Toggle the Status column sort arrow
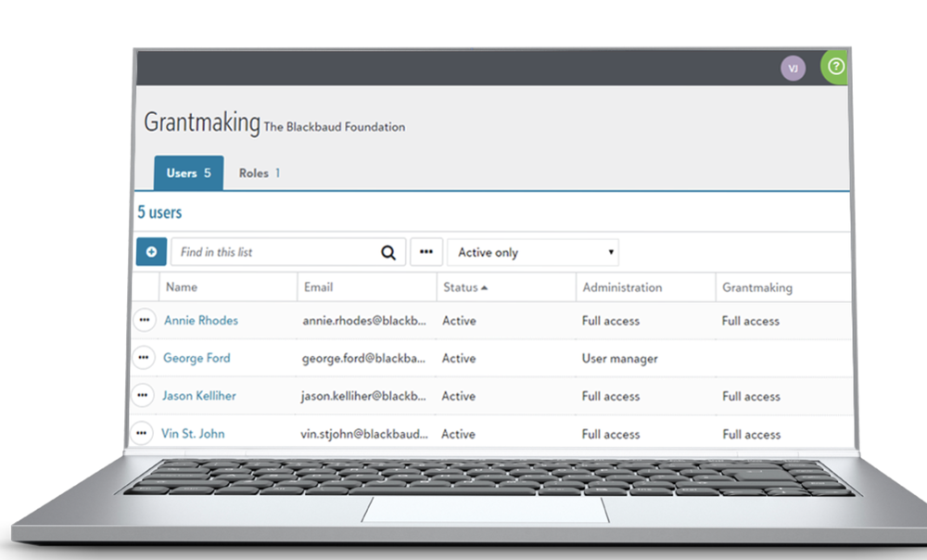 (x=484, y=288)
